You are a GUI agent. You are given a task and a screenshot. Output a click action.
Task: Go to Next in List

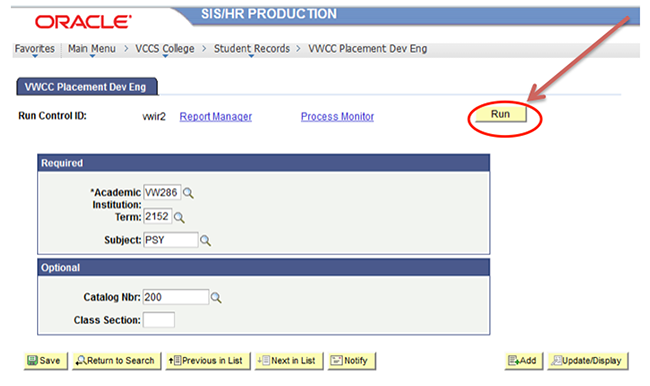(x=289, y=361)
